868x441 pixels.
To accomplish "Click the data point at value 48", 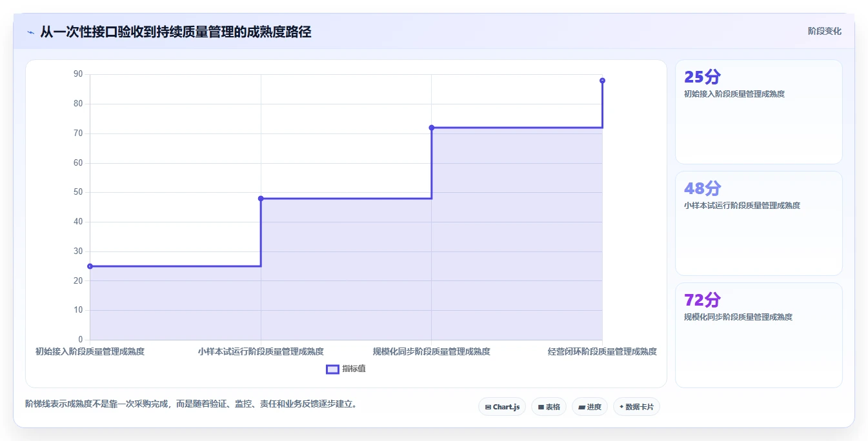I will coord(261,199).
